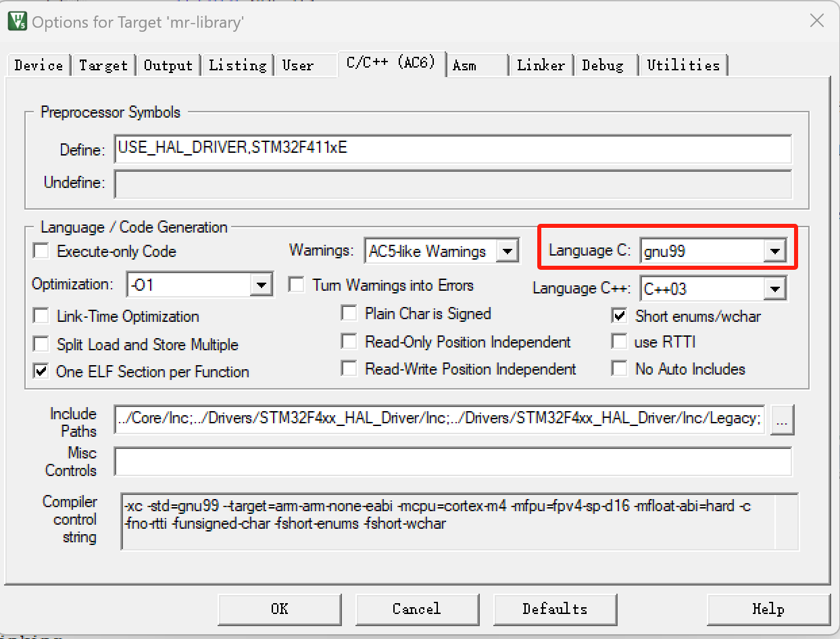Disable Short enums/wchar
The image size is (840, 639).
619,315
